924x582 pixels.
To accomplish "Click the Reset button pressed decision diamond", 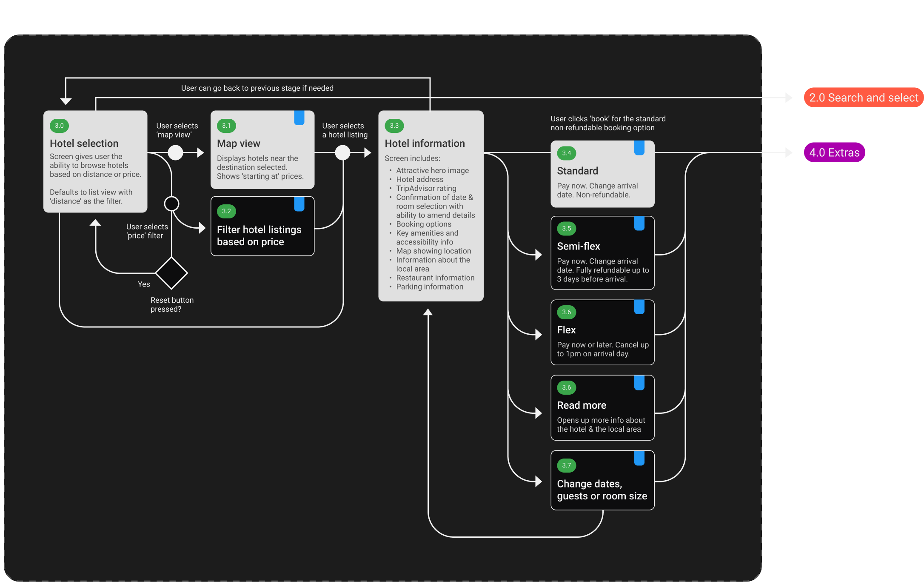I will (171, 273).
